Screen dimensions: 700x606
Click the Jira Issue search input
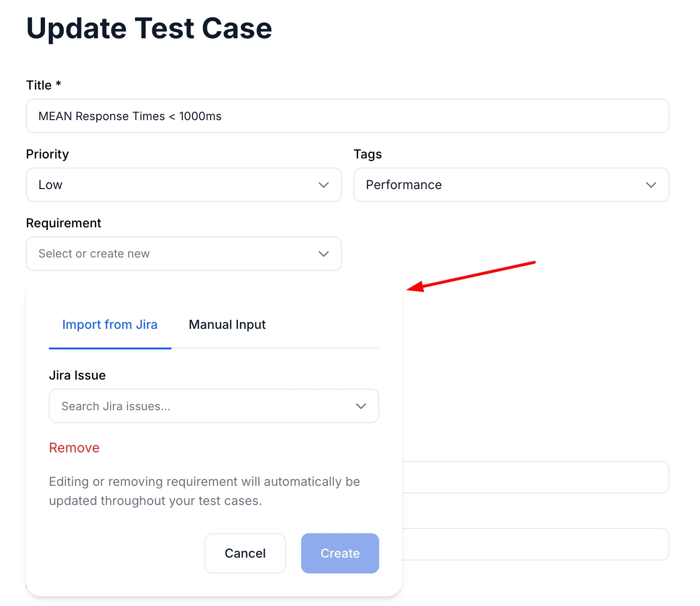192,406
